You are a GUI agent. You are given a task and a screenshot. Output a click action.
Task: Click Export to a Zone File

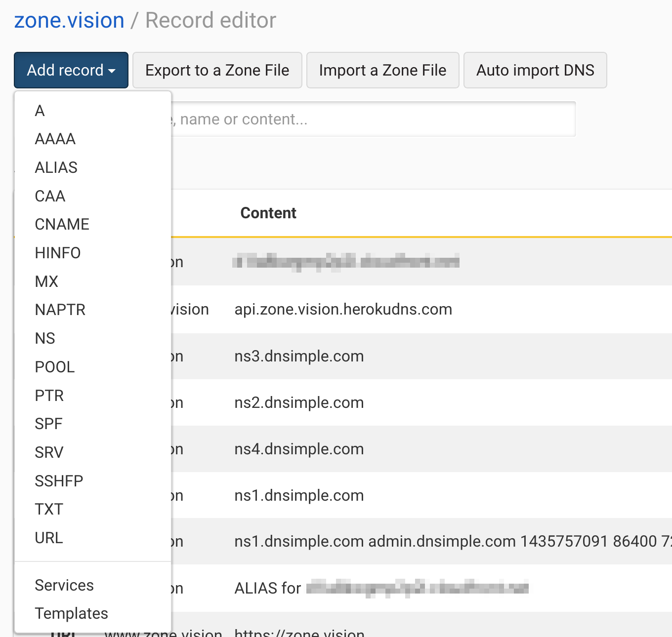pos(217,70)
